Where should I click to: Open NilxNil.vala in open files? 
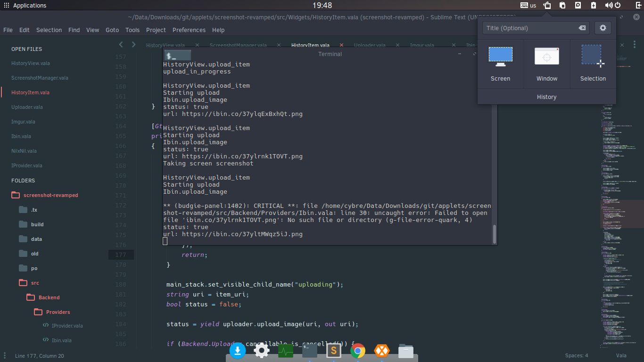[x=24, y=151]
